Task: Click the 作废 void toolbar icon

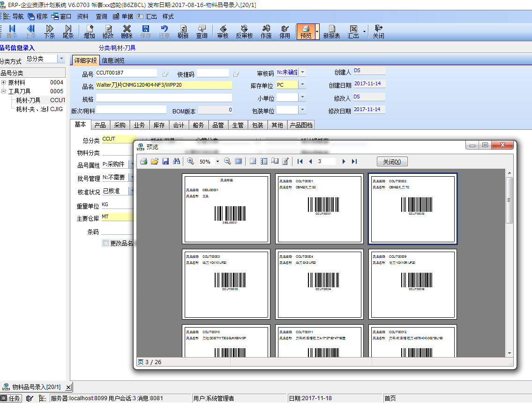Action: (x=266, y=31)
